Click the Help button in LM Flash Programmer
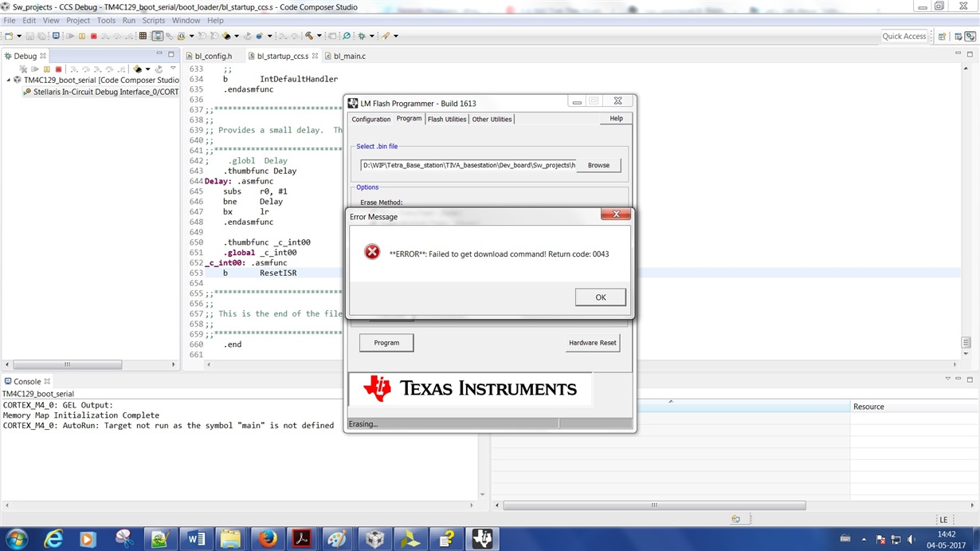The width and height of the screenshot is (980, 551). tap(616, 119)
